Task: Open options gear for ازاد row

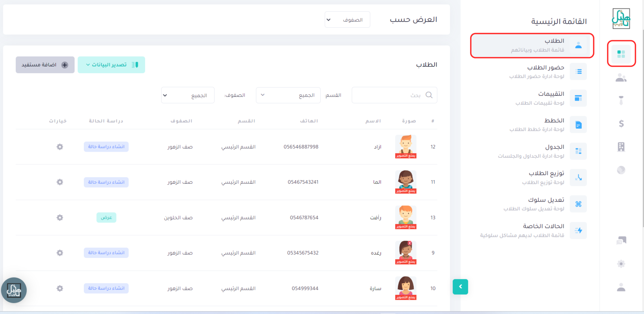Action: point(60,147)
